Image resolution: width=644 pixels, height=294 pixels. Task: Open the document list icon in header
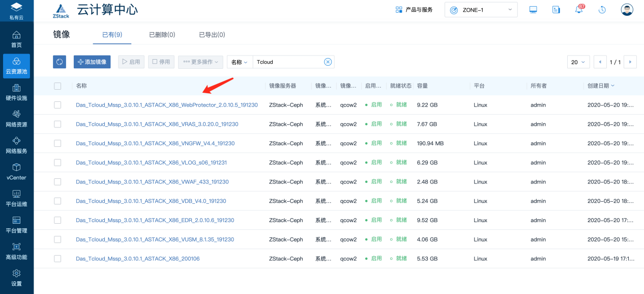[556, 10]
